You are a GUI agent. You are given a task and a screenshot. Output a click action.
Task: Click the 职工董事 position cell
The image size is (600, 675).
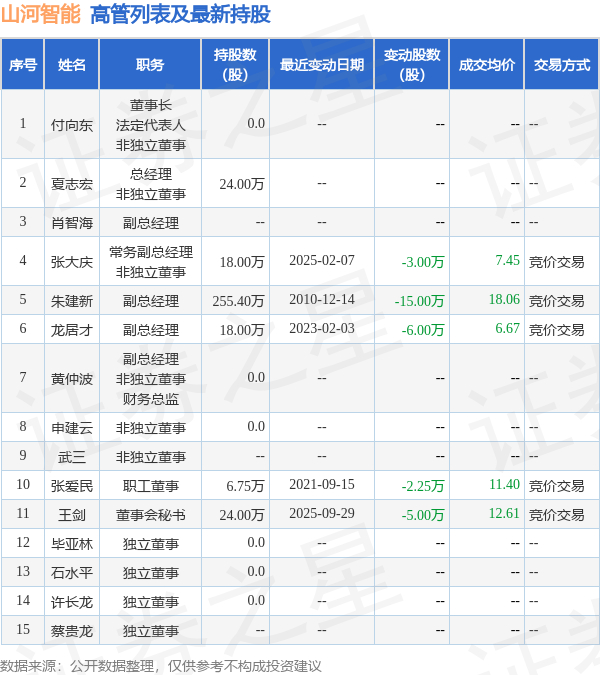coord(151,486)
